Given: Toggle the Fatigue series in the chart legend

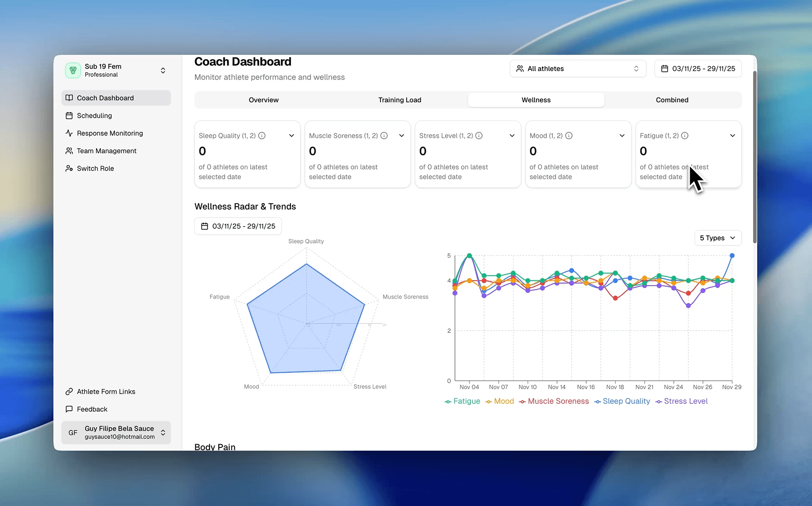Looking at the screenshot, I should pos(462,401).
